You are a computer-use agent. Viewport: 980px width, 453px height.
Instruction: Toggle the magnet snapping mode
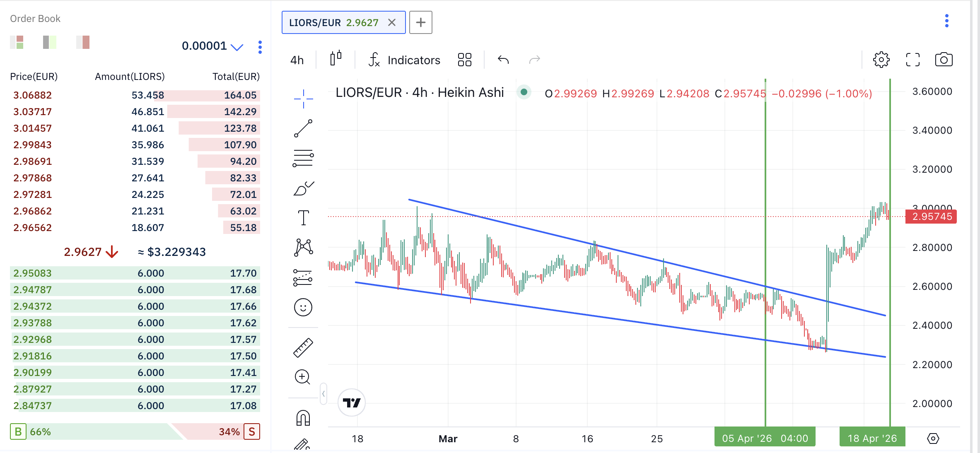[303, 418]
